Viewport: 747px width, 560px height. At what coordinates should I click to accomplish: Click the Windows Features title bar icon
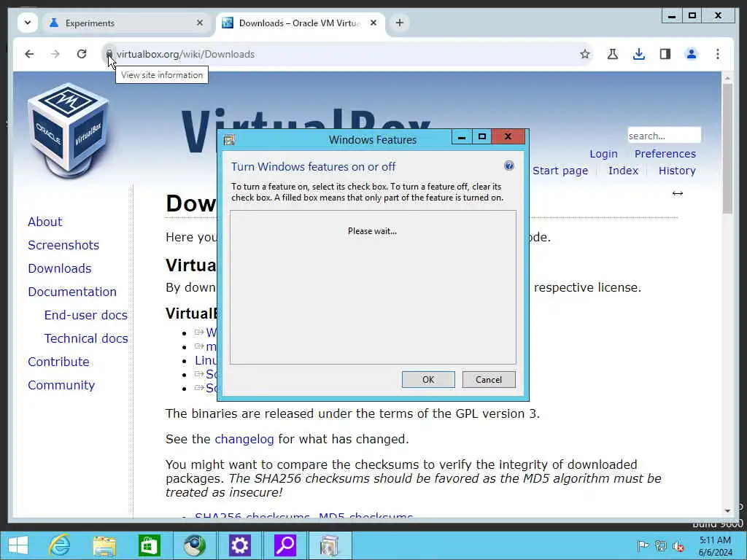(229, 140)
